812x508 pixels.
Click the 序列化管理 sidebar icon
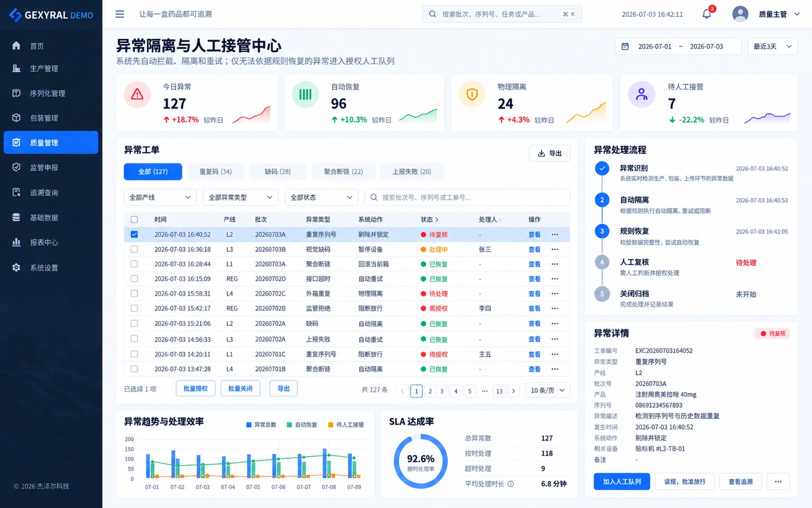pos(16,93)
